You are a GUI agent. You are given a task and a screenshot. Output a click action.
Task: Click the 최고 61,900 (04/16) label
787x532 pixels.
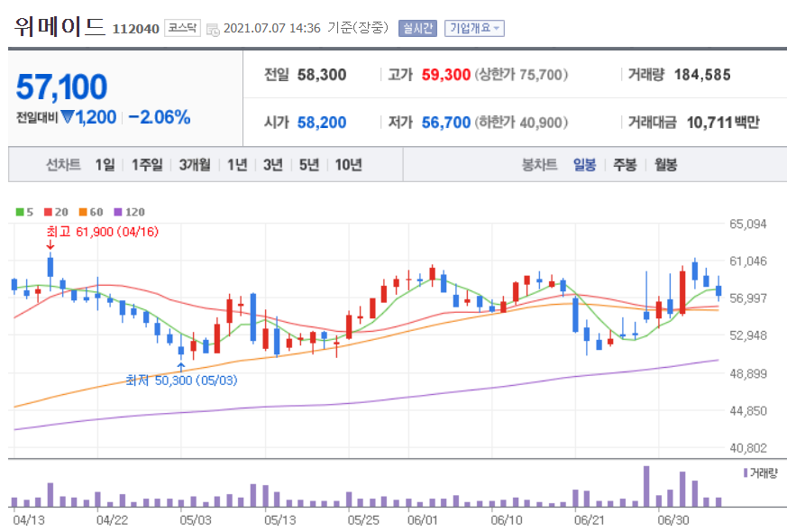point(103,232)
